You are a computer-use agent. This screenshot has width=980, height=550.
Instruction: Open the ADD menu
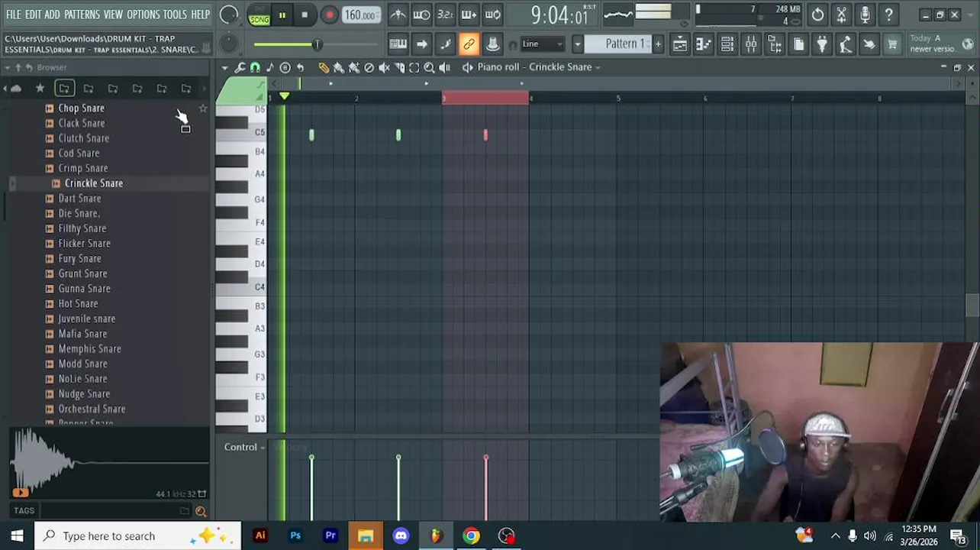coord(52,15)
